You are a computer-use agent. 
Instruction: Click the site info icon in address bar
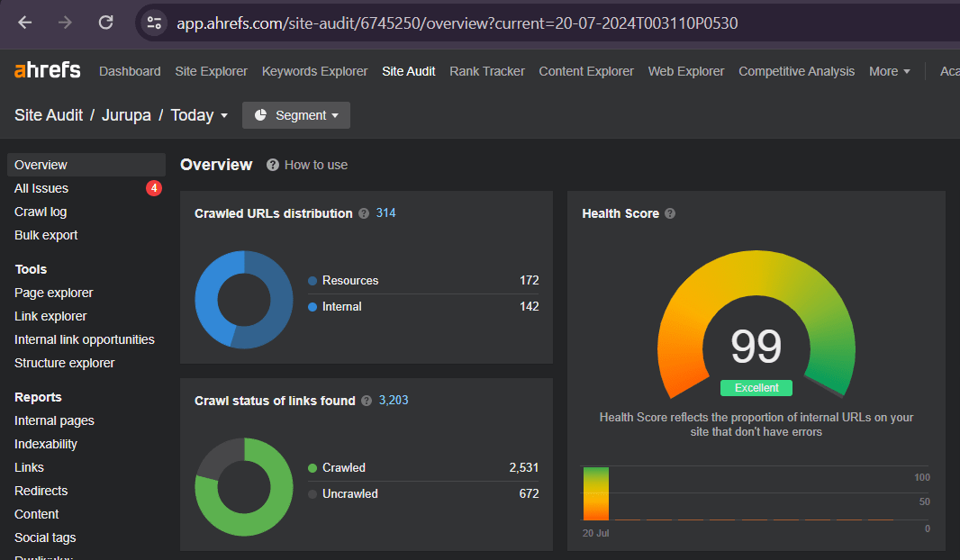tap(155, 23)
